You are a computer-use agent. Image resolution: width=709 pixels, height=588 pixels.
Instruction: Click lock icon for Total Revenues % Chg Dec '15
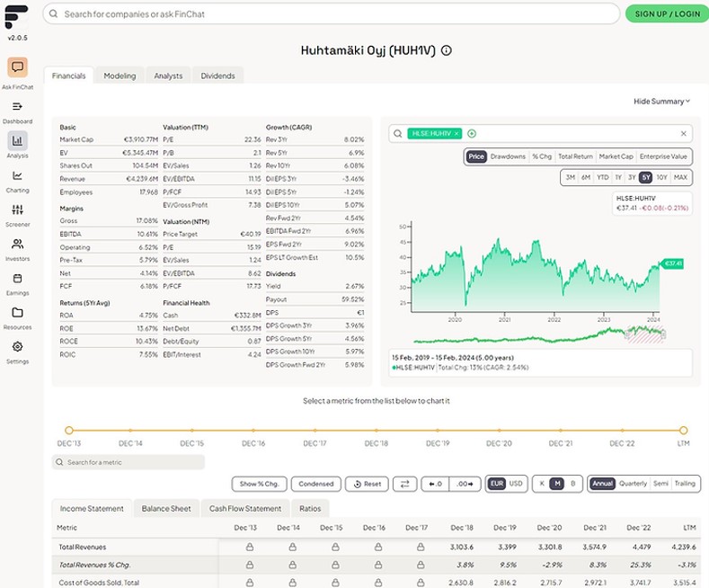(x=335, y=565)
